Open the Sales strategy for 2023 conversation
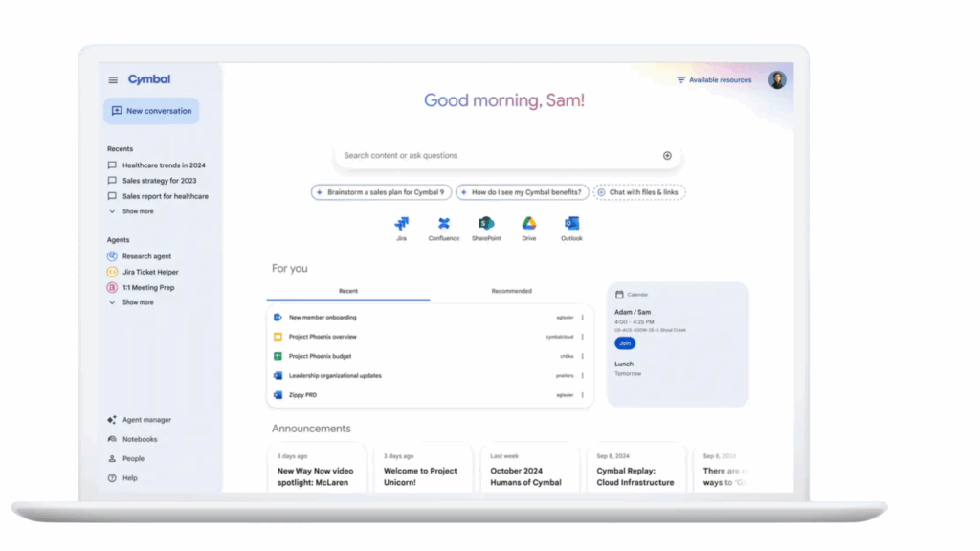The height and width of the screenshot is (551, 980). [x=152, y=181]
